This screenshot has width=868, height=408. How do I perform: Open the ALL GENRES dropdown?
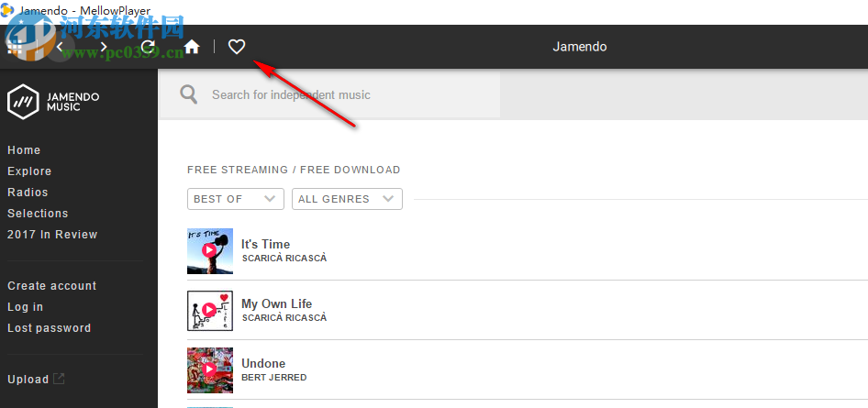pyautogui.click(x=347, y=199)
